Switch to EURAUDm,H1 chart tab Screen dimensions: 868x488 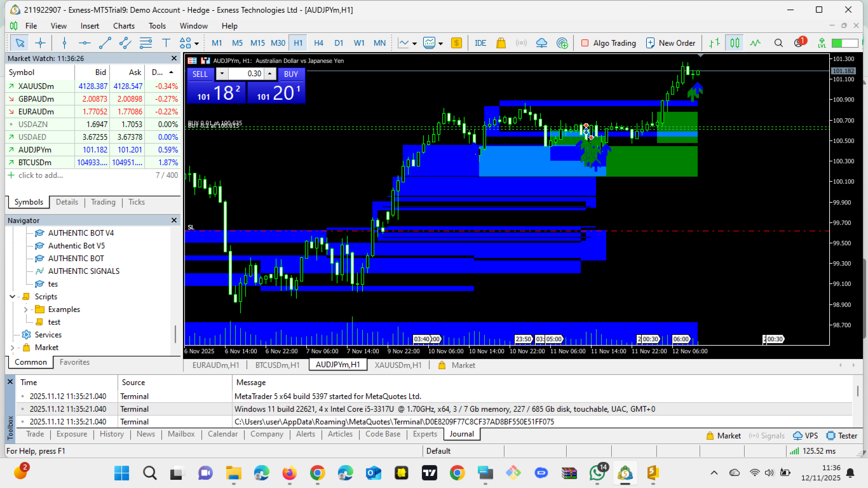click(216, 365)
